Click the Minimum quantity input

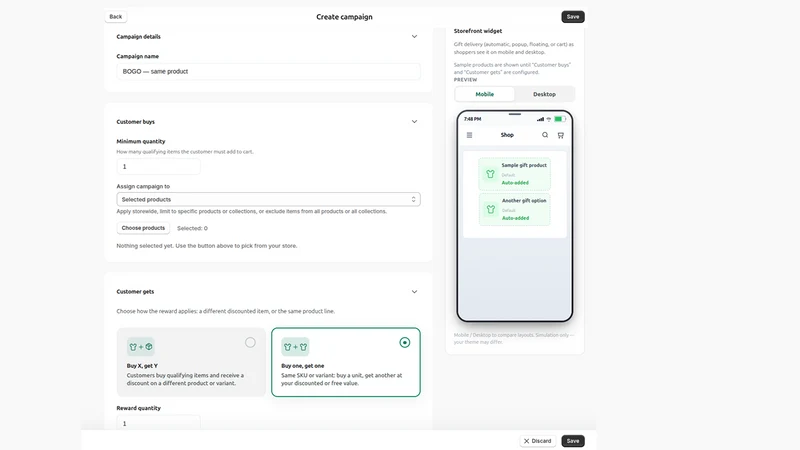(158, 167)
